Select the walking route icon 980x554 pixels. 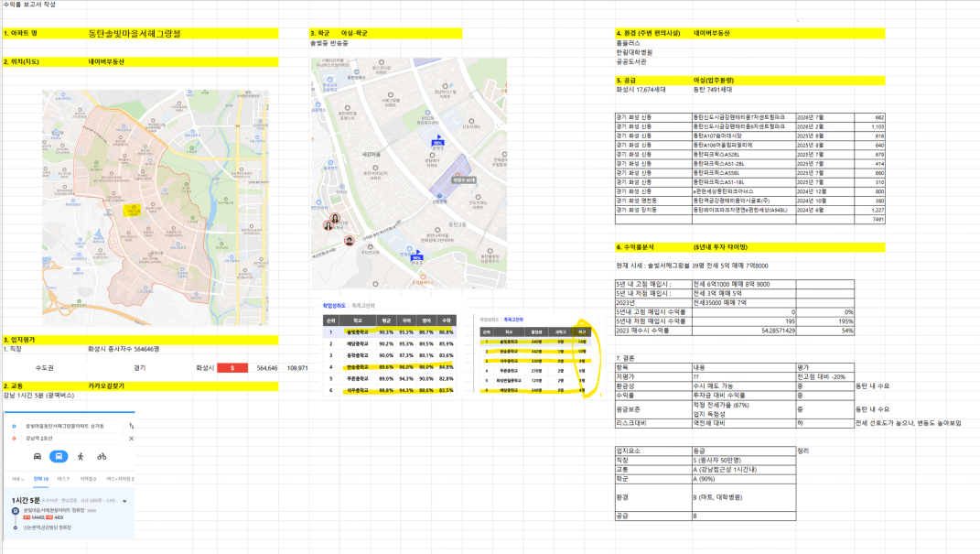(x=81, y=456)
